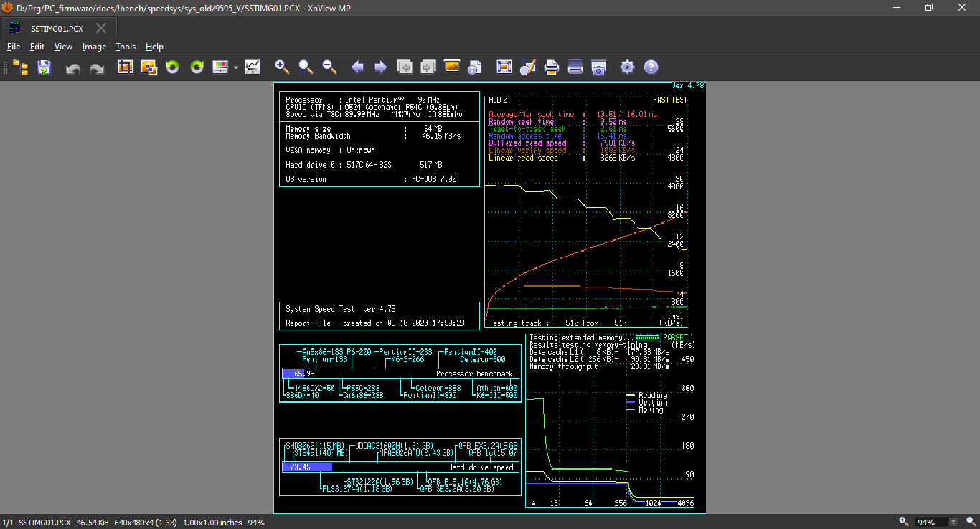Open the Browser folder tree icon
This screenshot has height=529, width=980.
21,67
